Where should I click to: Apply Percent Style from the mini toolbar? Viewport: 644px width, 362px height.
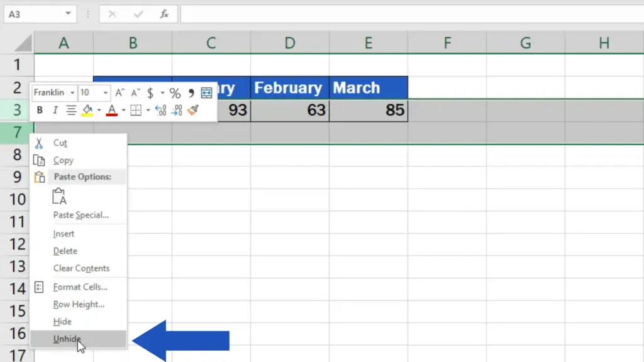[175, 91]
